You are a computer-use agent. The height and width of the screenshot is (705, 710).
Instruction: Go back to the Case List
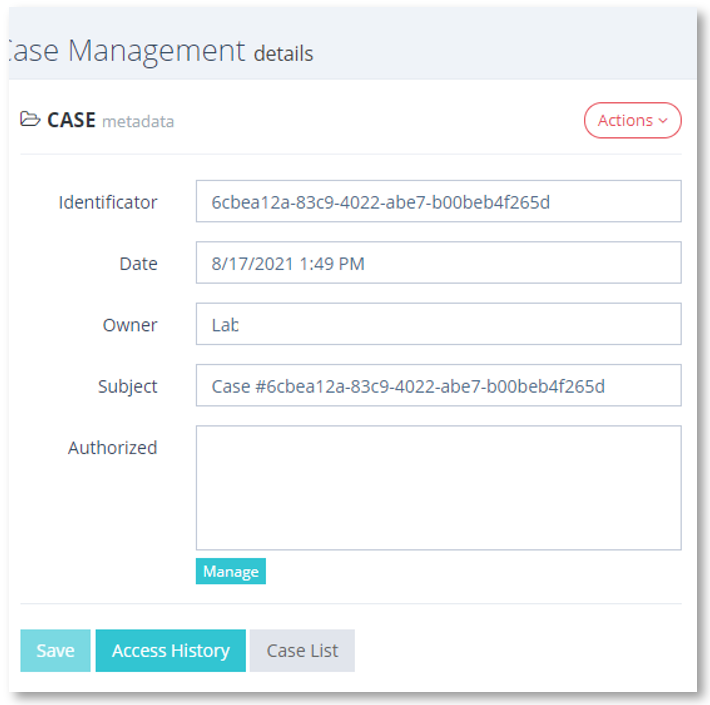click(x=302, y=651)
